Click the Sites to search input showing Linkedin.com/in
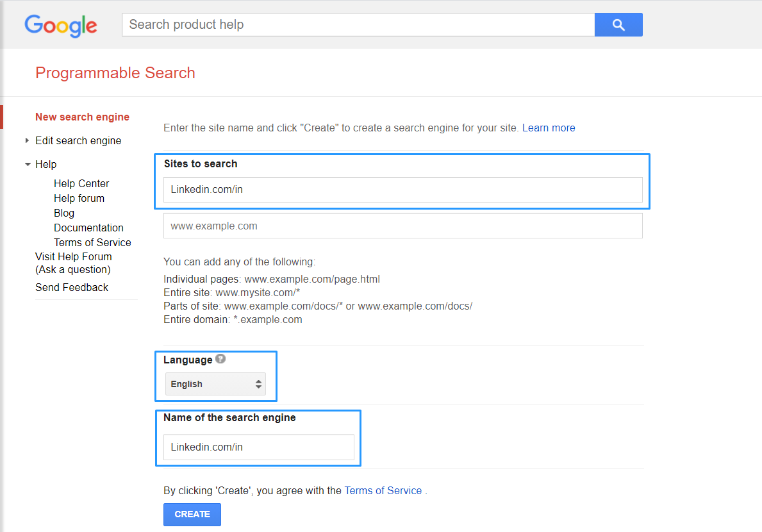Viewport: 762px width, 532px height. 402,189
